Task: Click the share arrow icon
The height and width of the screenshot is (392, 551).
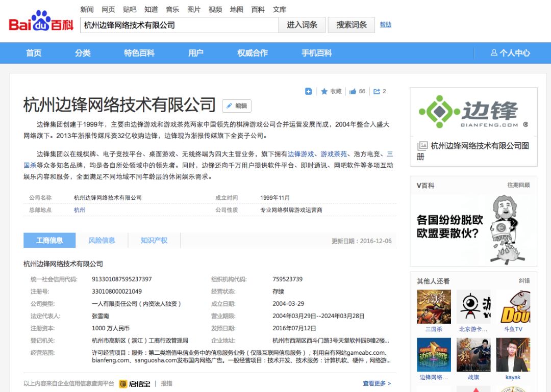Action: point(377,91)
